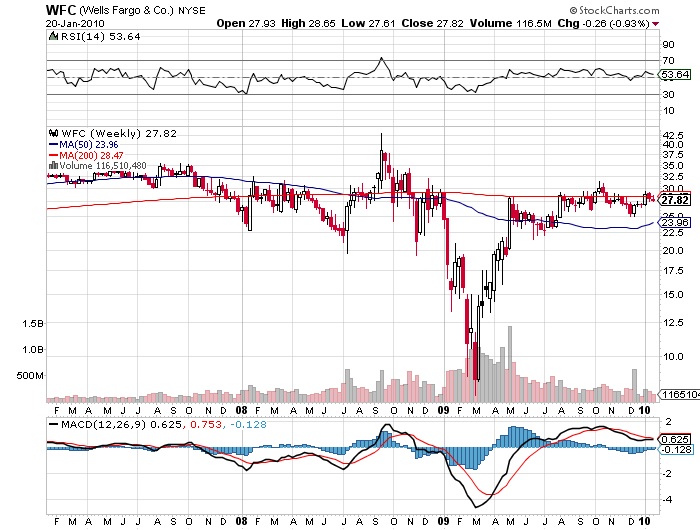Screen dimensions: 700x530
Task: Click the 42.5 price axis label
Action: pos(673,135)
